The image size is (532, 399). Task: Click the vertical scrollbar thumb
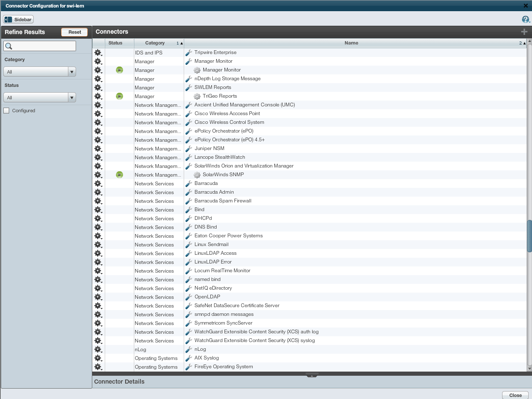pyautogui.click(x=529, y=236)
